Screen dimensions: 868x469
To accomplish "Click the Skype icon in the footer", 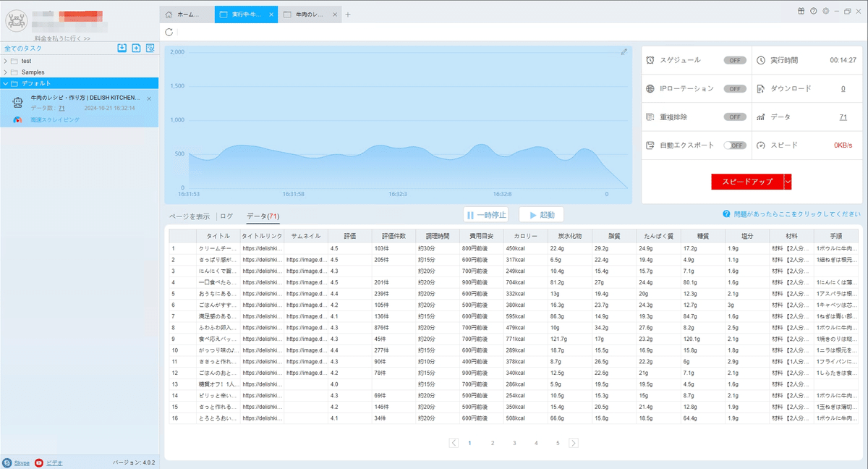I will coord(7,462).
